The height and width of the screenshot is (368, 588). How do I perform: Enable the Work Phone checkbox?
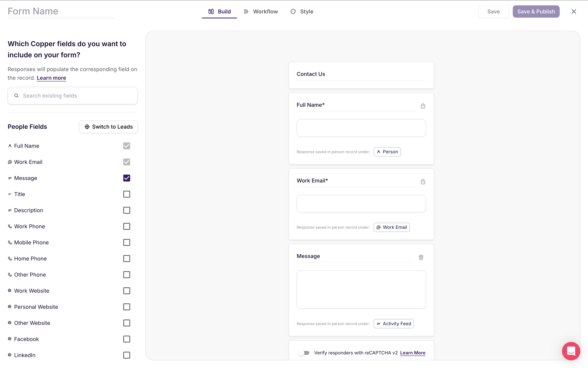pos(127,226)
